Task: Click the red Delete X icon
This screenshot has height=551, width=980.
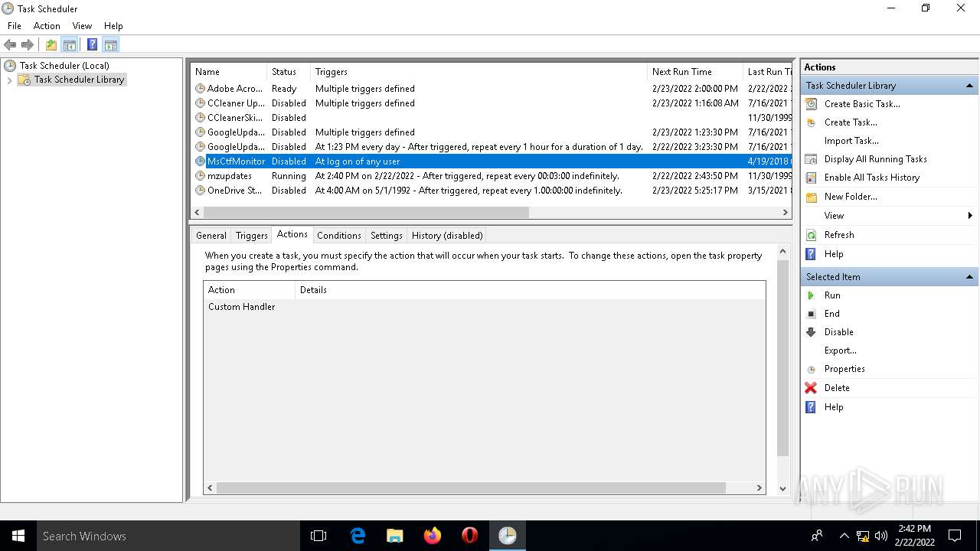Action: [812, 388]
